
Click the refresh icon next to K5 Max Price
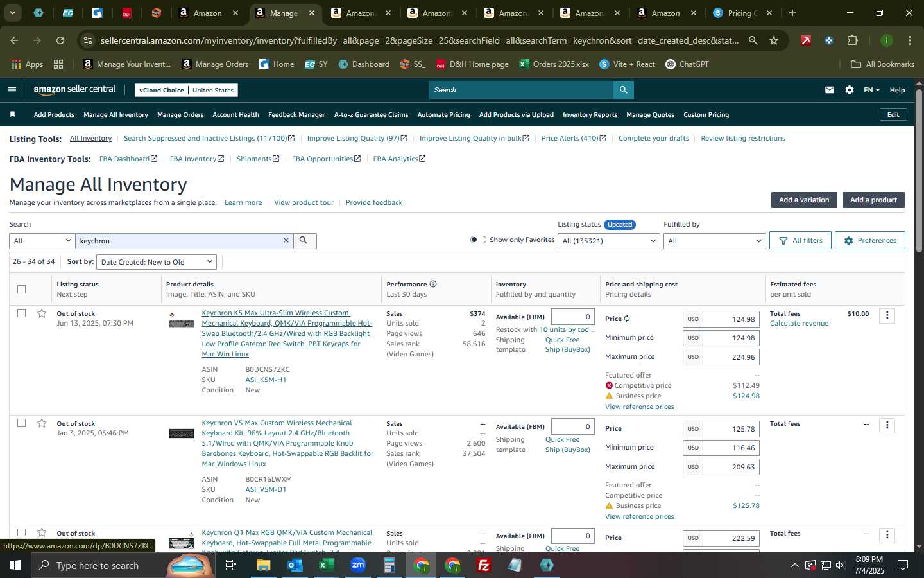(627, 319)
